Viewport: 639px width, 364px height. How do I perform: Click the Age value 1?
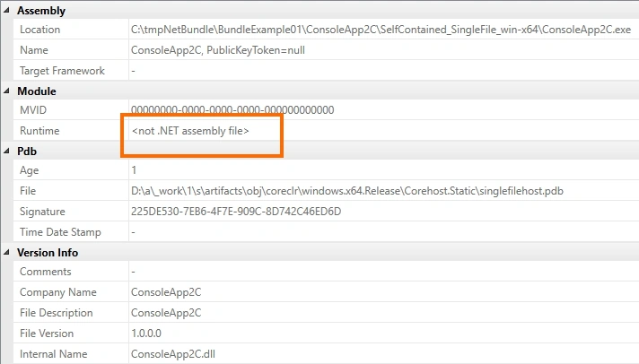tap(134, 170)
